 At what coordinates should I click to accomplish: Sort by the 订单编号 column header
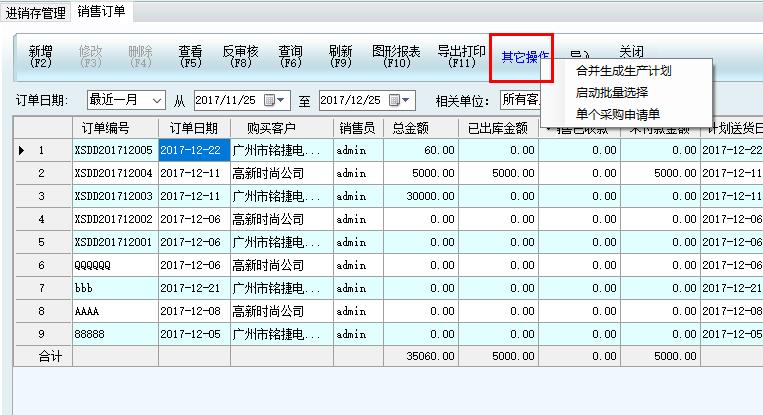115,128
